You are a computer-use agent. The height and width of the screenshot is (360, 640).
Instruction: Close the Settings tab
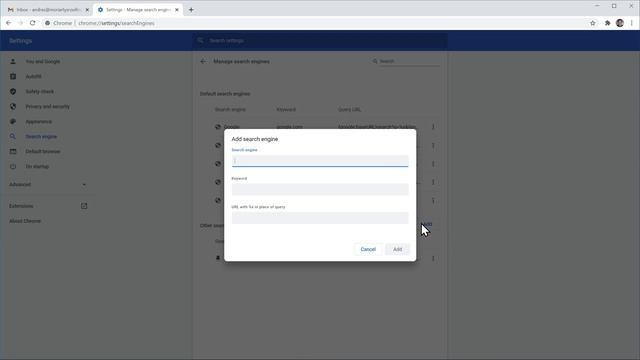tap(177, 10)
